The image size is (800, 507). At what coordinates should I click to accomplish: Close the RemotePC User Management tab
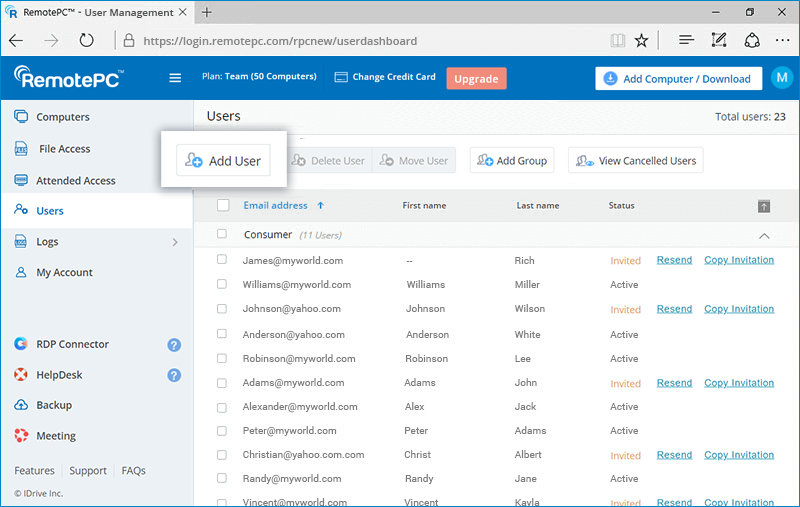[183, 12]
